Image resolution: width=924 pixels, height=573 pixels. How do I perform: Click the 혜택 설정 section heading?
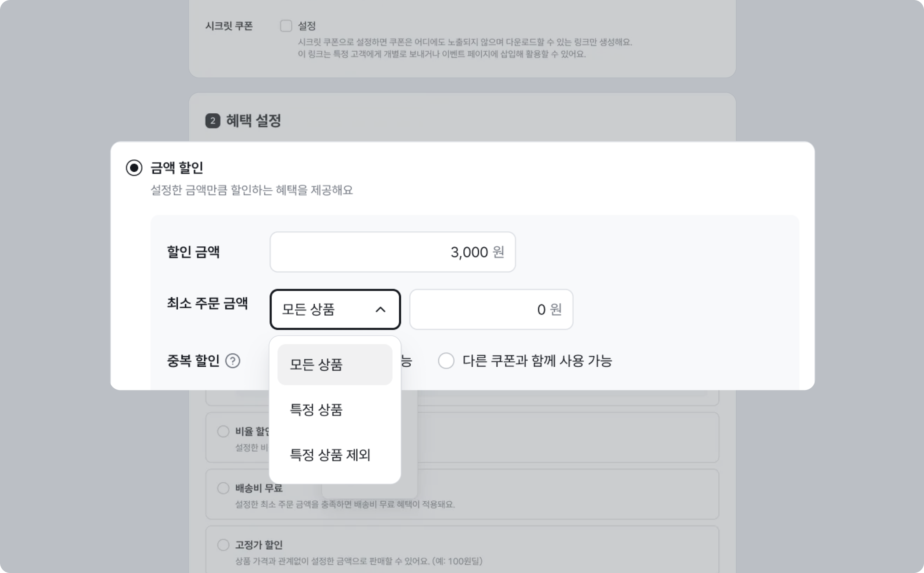pyautogui.click(x=253, y=121)
